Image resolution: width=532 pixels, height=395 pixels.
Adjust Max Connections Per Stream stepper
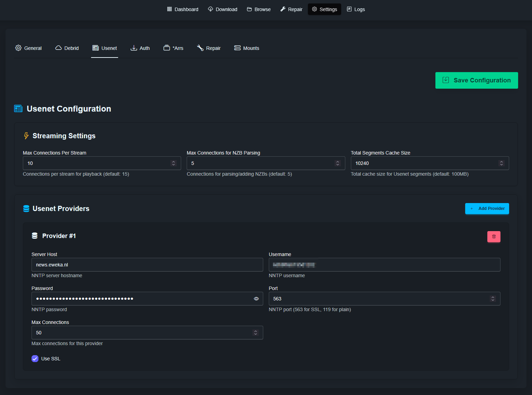174,163
